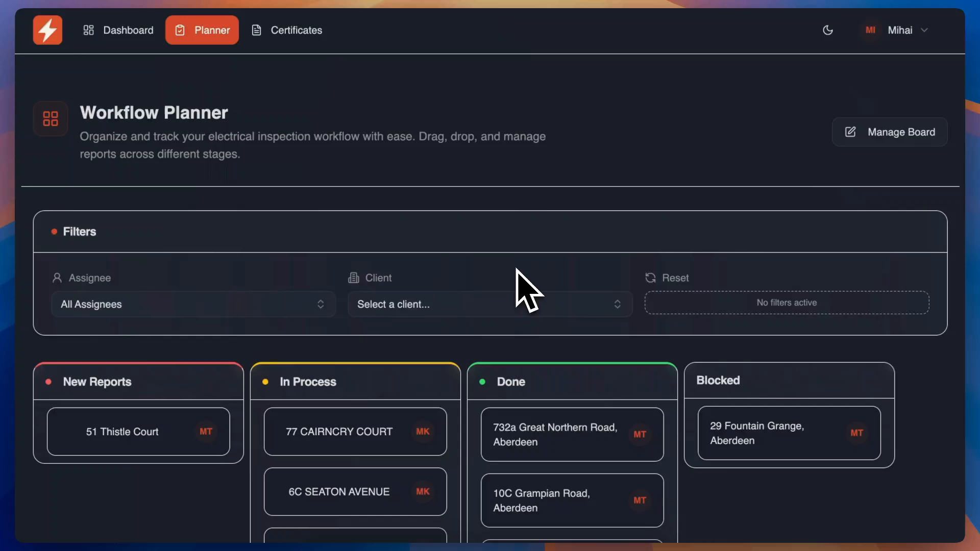The image size is (980, 551).
Task: Open the Dashboard tab
Action: (x=118, y=30)
